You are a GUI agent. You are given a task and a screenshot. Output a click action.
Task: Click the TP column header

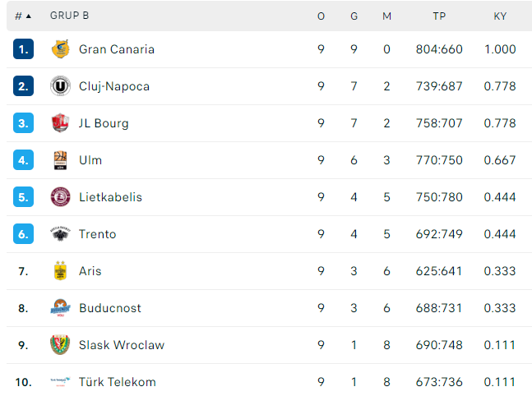pyautogui.click(x=439, y=16)
